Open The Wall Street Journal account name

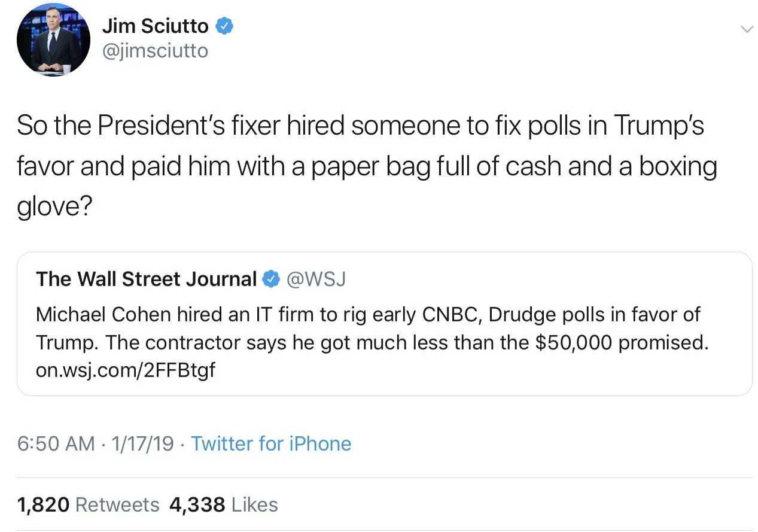[146, 279]
